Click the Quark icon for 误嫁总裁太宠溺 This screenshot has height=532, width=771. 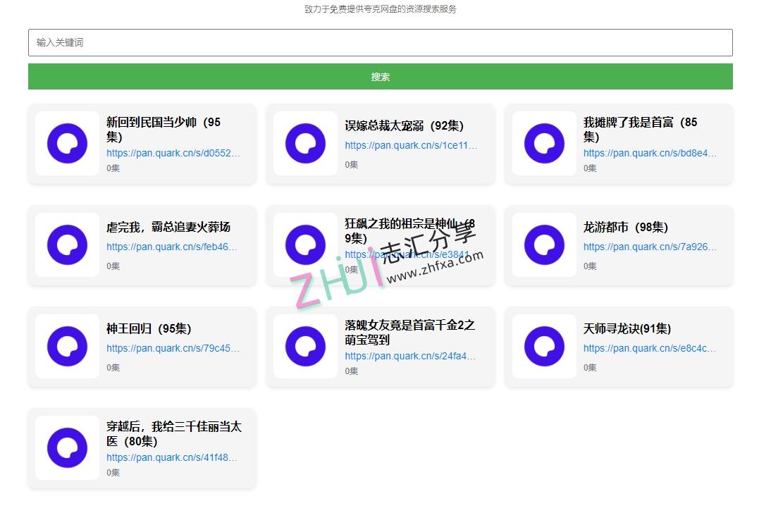coord(305,143)
